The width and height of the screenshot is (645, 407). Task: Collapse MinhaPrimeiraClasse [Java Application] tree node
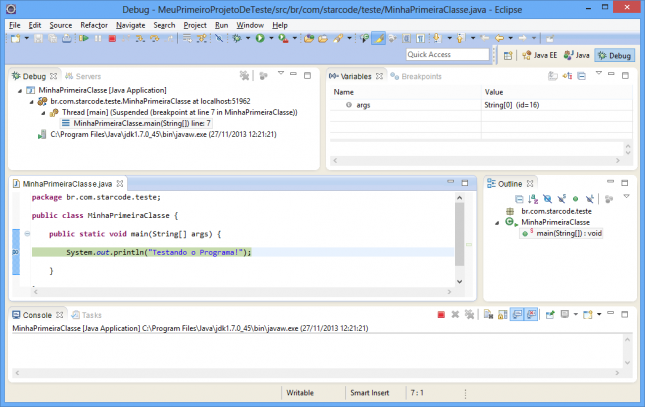tap(20, 91)
